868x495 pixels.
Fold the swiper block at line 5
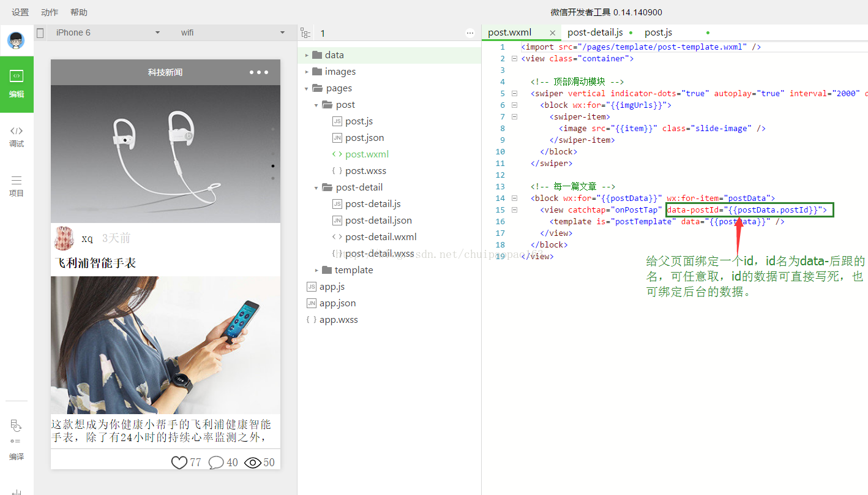tap(514, 94)
